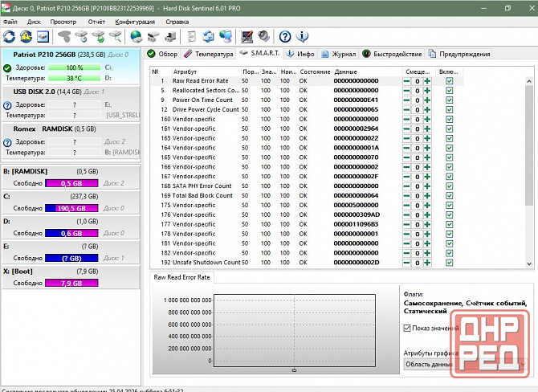Click the scroll-down arrow of attribute list
538x392 pixels.
click(x=528, y=263)
